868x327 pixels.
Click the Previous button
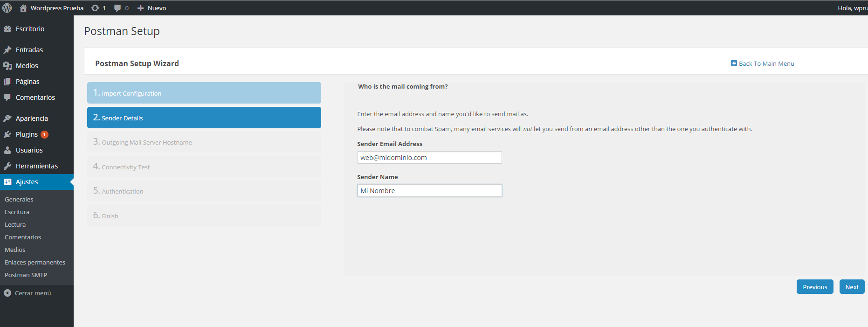815,287
